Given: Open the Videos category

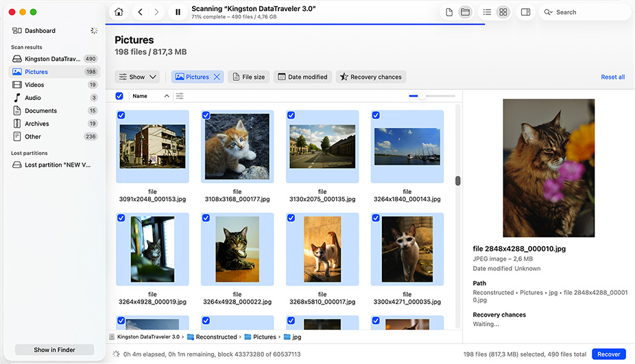Looking at the screenshot, I should (54, 84).
